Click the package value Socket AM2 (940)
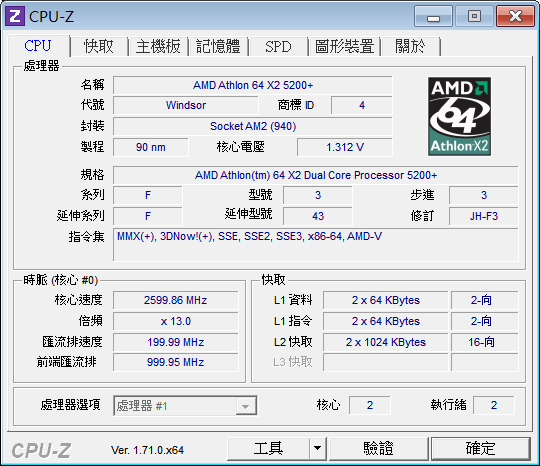Viewport: 540px width, 466px height. tap(252, 126)
